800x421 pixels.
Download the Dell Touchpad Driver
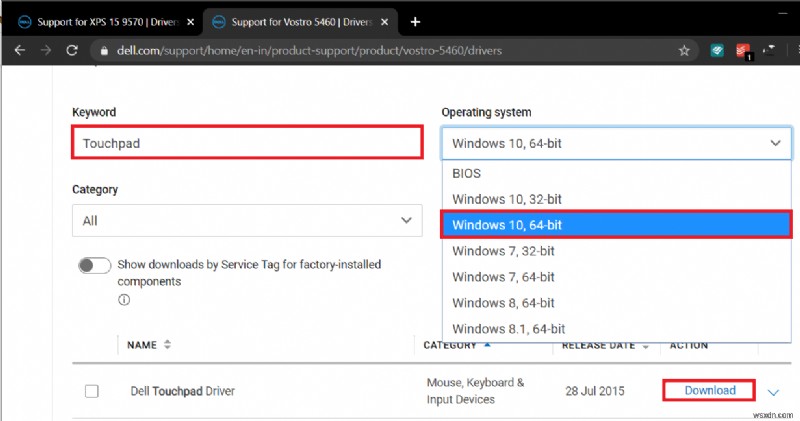[710, 390]
